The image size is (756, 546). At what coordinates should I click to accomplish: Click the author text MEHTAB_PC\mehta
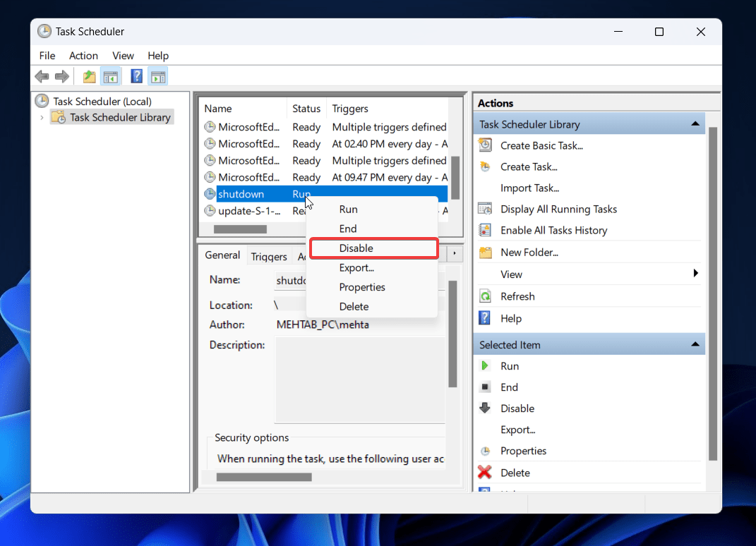(x=323, y=324)
